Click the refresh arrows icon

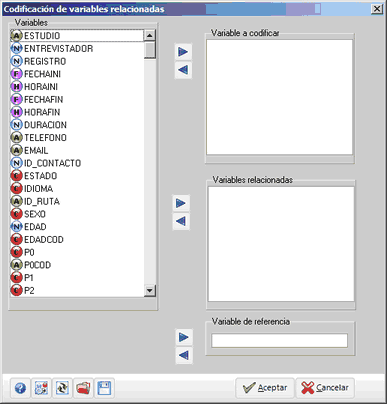coord(62,388)
